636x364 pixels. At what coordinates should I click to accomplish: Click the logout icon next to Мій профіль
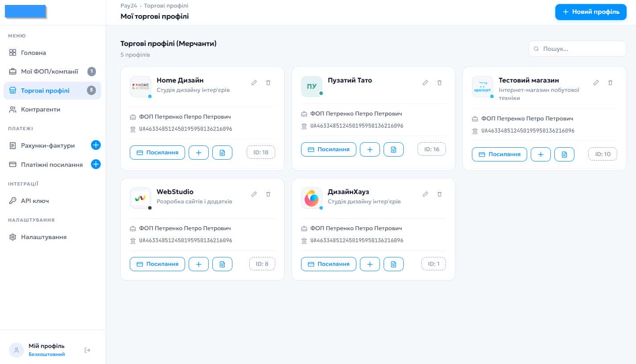tap(87, 350)
